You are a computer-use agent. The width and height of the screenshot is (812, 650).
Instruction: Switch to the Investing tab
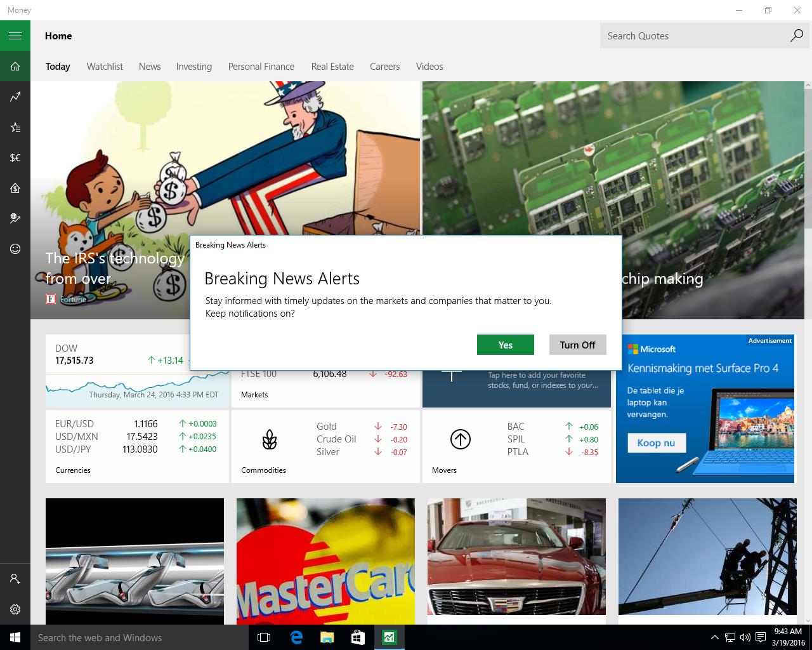click(194, 67)
